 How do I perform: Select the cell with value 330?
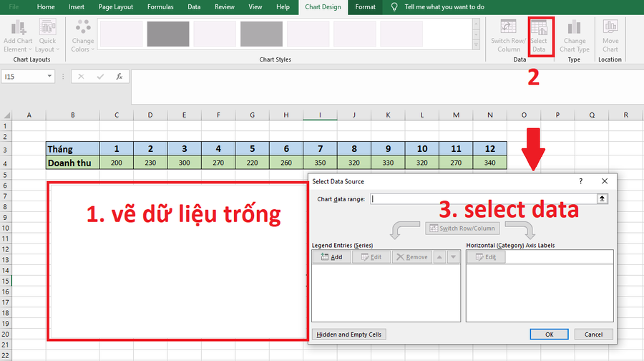(x=388, y=163)
